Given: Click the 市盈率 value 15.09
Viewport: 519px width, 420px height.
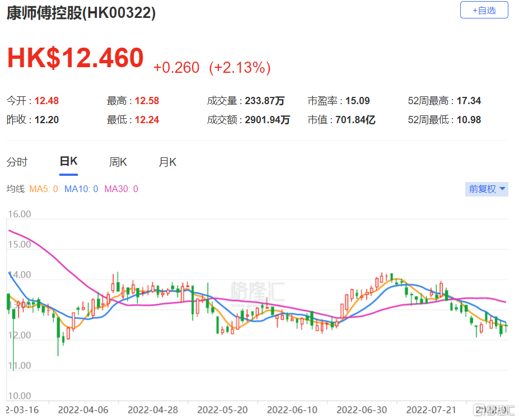Looking at the screenshot, I should click(357, 101).
